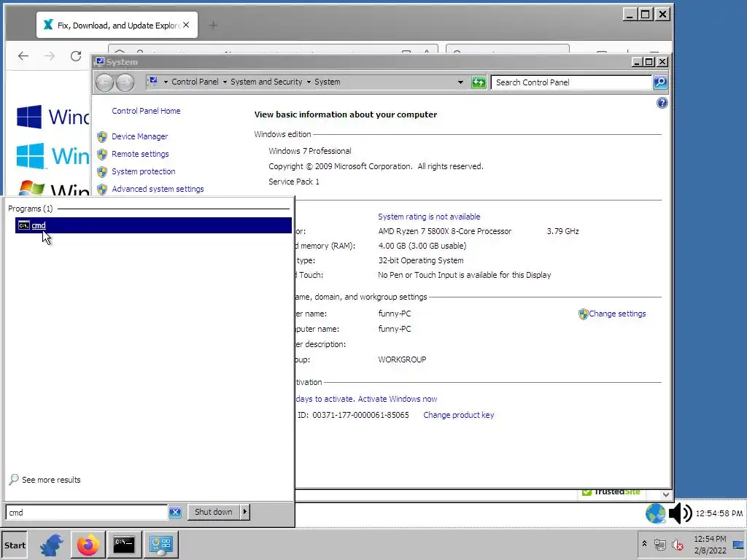Click the Control Panel search magnifier
Screen dimensions: 747x560
pos(660,82)
